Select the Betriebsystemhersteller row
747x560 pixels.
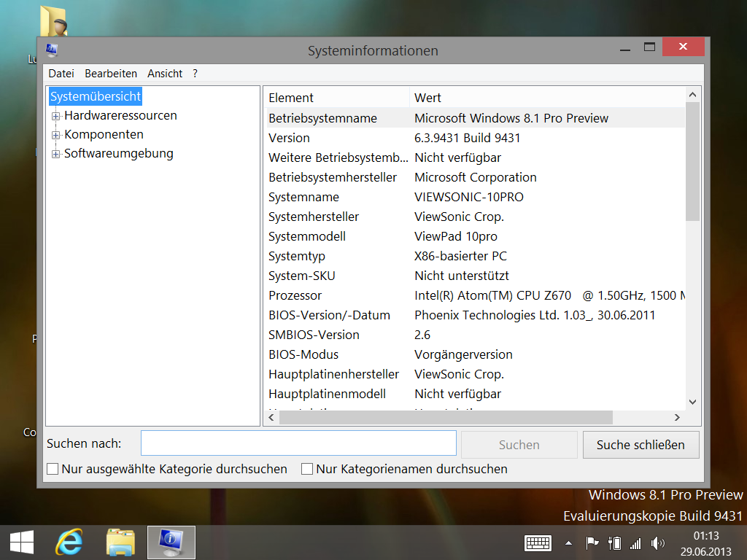pyautogui.click(x=474, y=177)
